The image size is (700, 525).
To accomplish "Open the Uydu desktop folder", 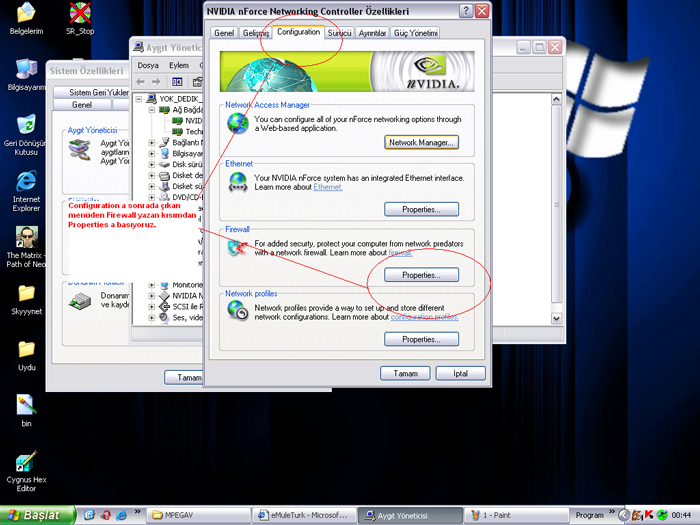I will [x=26, y=355].
